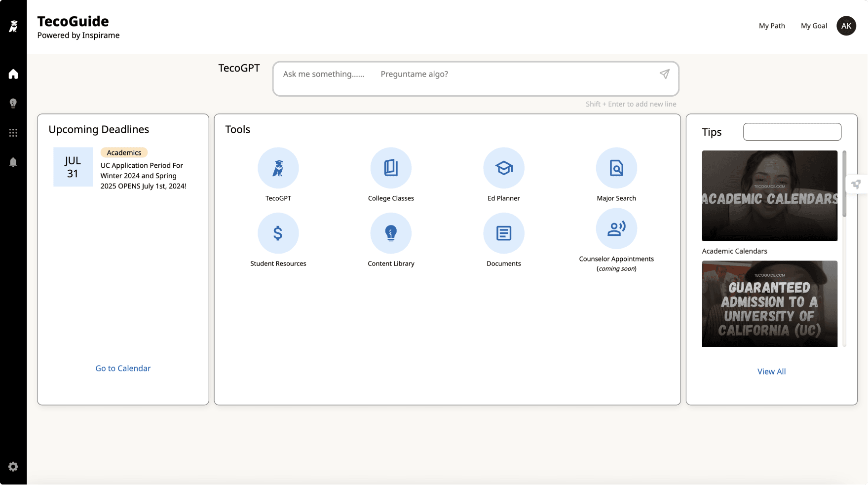Open notifications bell icon in sidebar
868x485 pixels.
point(13,162)
